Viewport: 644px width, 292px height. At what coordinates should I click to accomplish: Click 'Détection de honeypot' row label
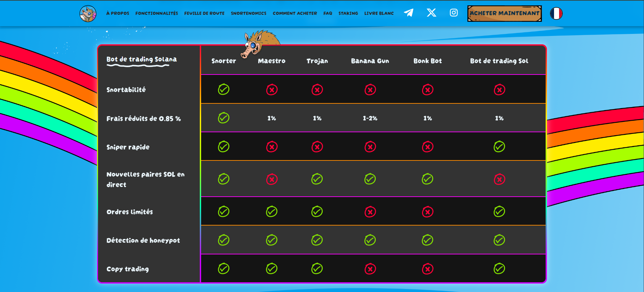[143, 240]
